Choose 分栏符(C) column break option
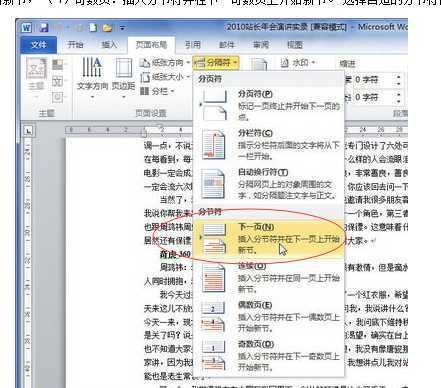 point(269,144)
